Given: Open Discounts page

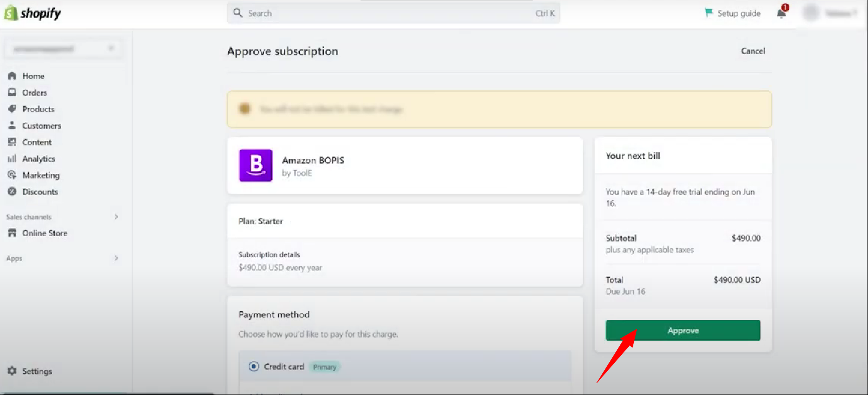Looking at the screenshot, I should [x=40, y=192].
